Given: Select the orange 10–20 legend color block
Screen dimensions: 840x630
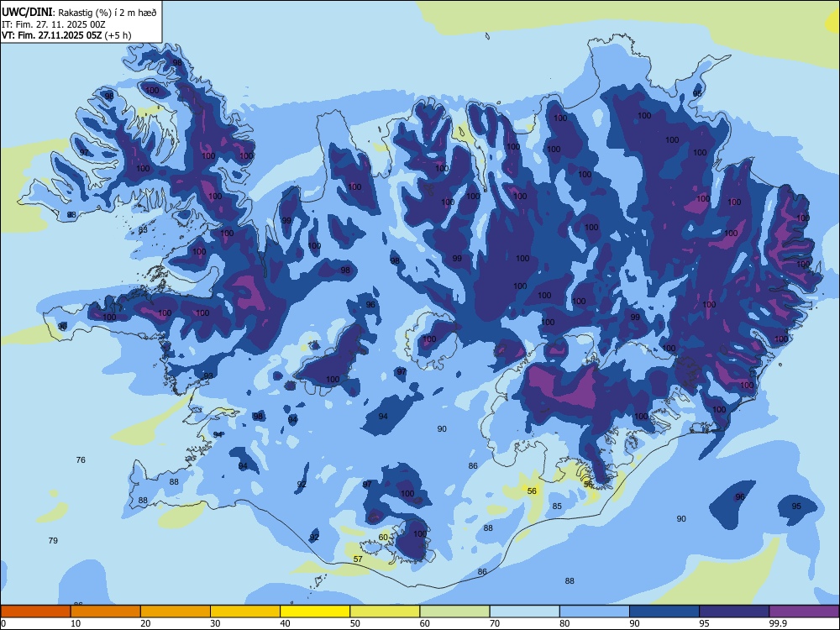Looking at the screenshot, I should coord(106,612).
